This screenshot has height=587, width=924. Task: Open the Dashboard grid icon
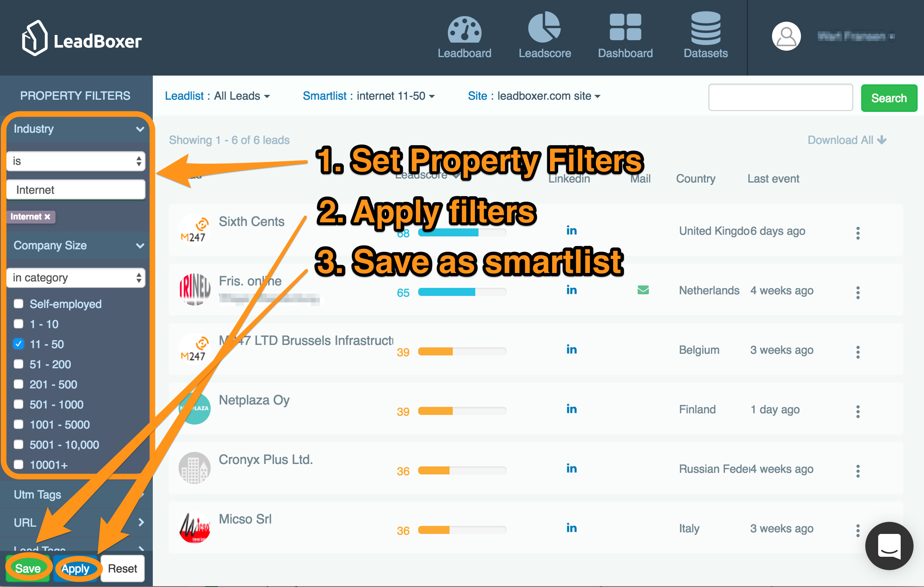click(x=625, y=27)
